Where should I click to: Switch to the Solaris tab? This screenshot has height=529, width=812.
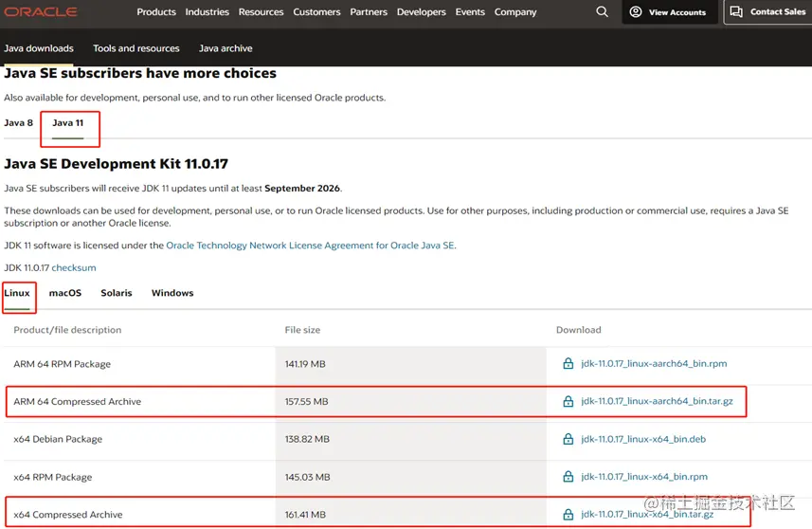(117, 293)
